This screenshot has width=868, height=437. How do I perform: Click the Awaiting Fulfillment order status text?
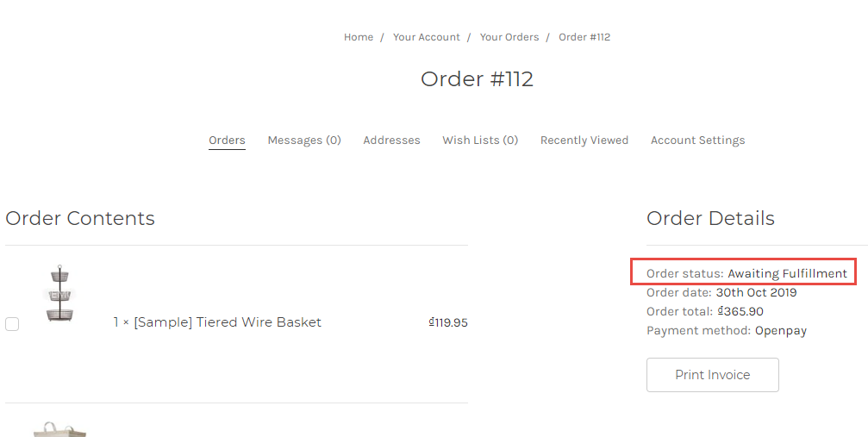pos(787,274)
